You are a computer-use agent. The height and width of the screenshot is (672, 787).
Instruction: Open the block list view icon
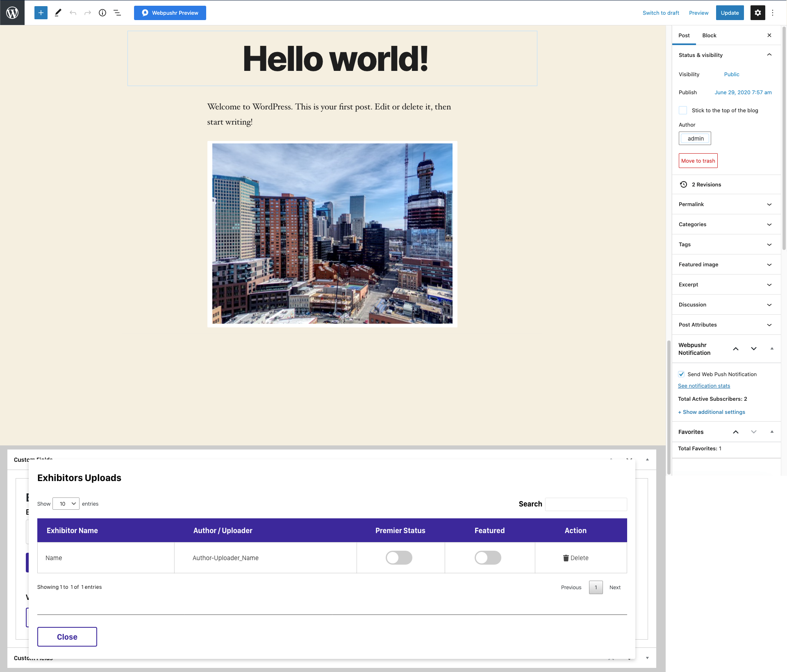click(x=117, y=13)
